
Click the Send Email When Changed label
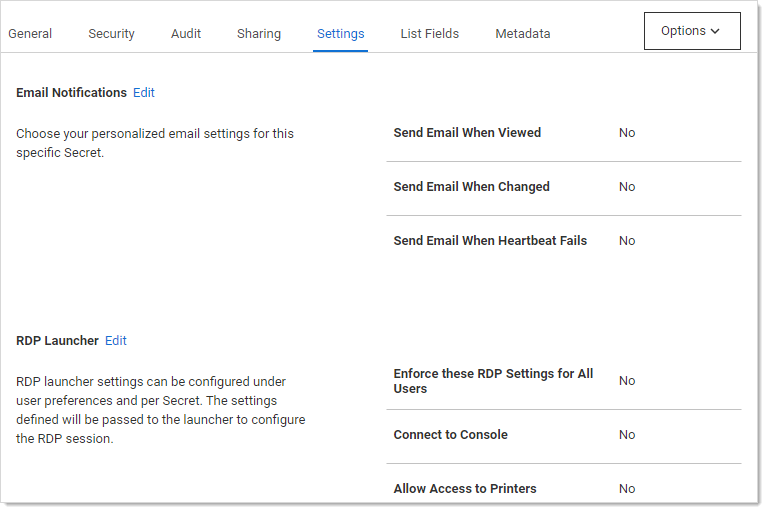tap(471, 187)
